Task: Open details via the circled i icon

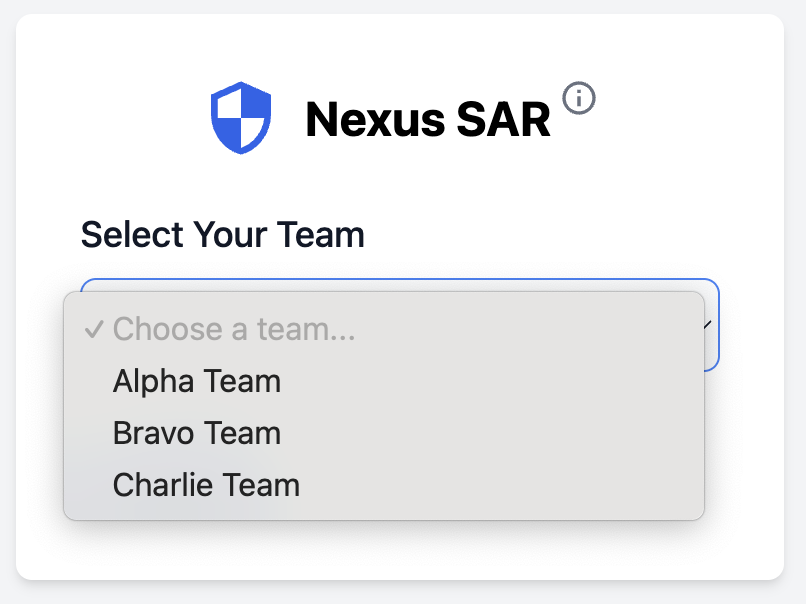Action: pos(579,98)
